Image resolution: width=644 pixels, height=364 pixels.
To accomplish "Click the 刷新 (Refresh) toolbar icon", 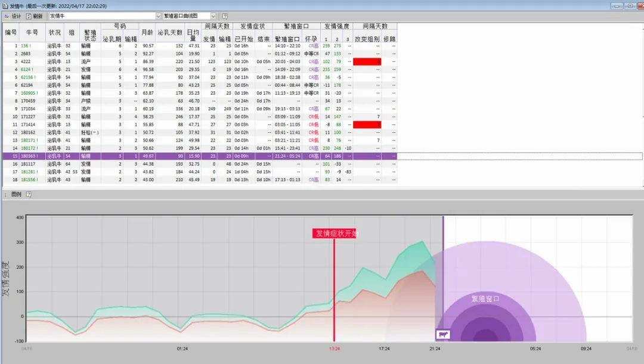I will coord(29,16).
